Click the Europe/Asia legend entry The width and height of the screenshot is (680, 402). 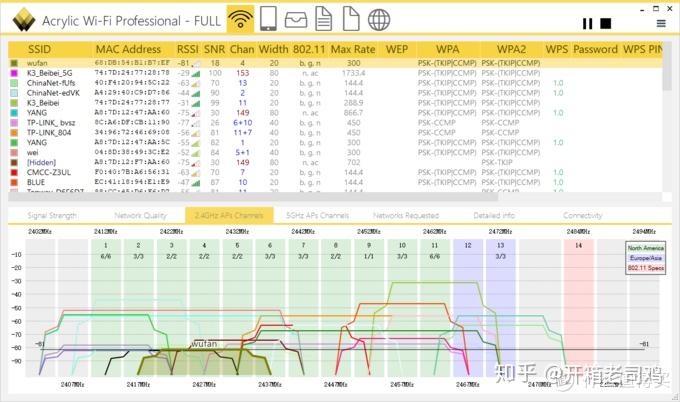646,258
